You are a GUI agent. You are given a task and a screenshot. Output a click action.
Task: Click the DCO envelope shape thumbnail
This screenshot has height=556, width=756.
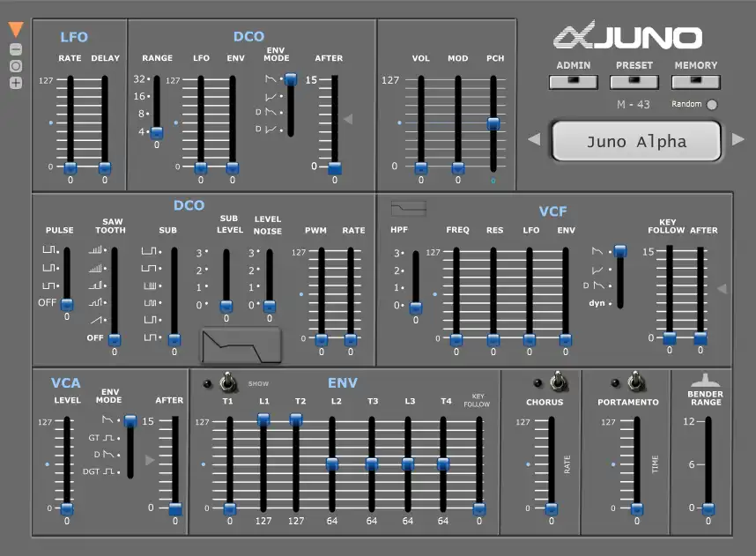(x=241, y=345)
